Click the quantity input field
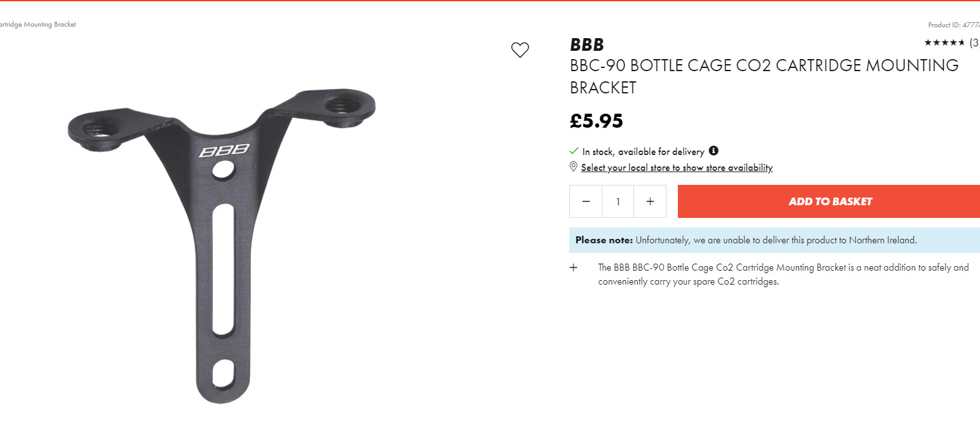 click(618, 201)
